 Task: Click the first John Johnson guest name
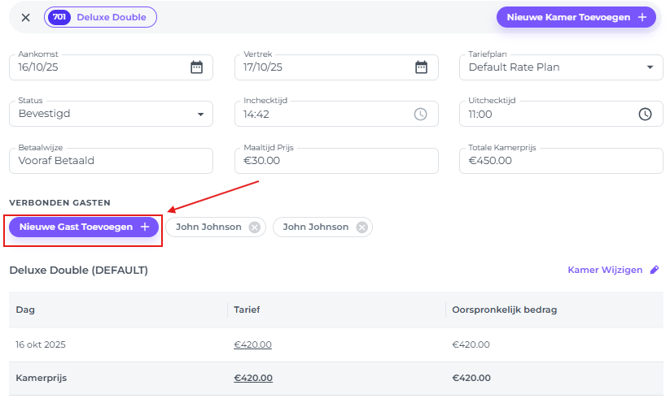click(208, 227)
